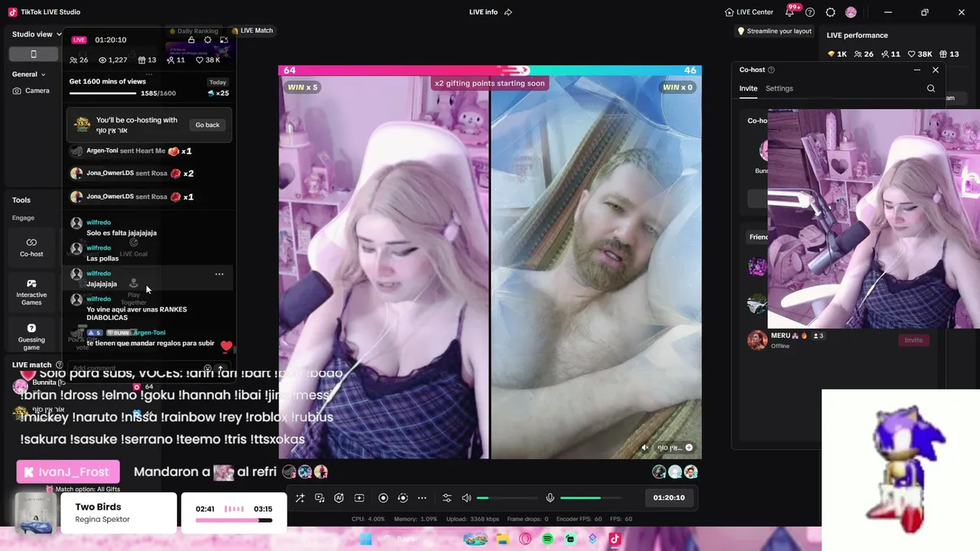
Task: Click the red heart in chat
Action: click(226, 346)
